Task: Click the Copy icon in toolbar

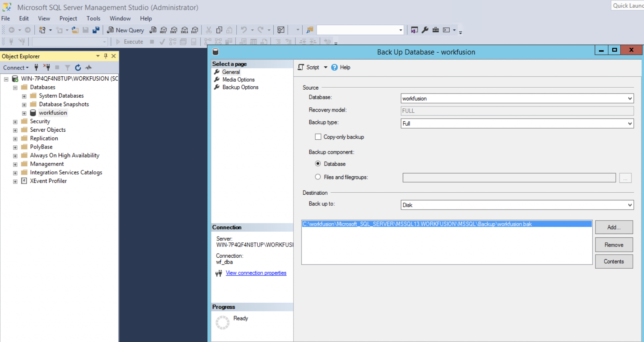Action: click(x=219, y=30)
